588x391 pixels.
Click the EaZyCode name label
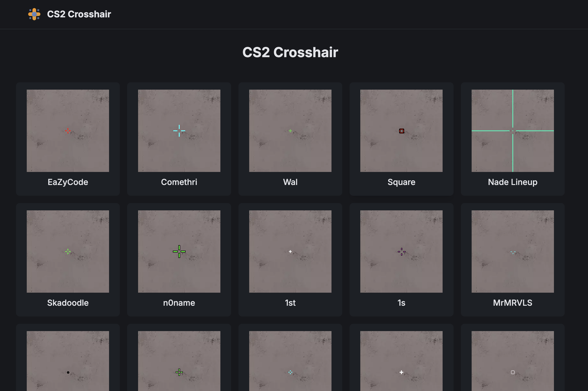(x=67, y=182)
